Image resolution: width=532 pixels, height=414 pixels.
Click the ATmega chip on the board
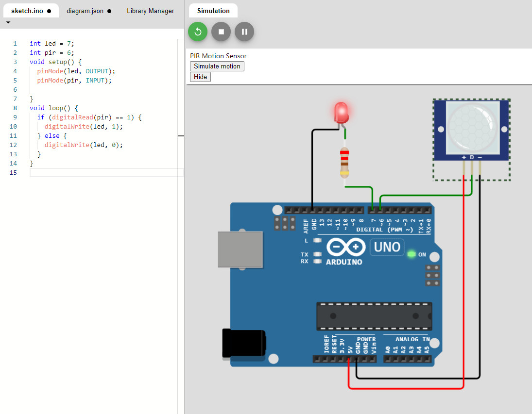(x=374, y=316)
